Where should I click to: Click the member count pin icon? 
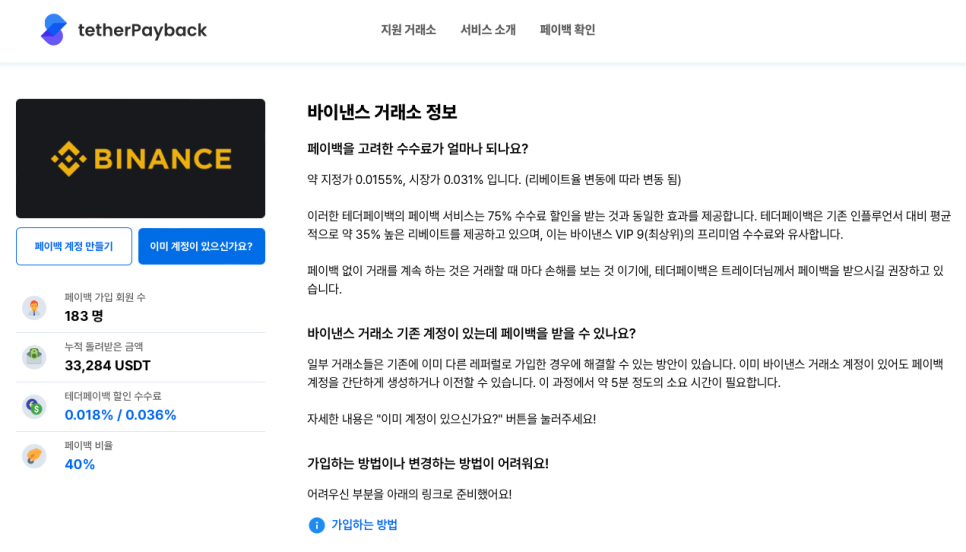tap(34, 307)
